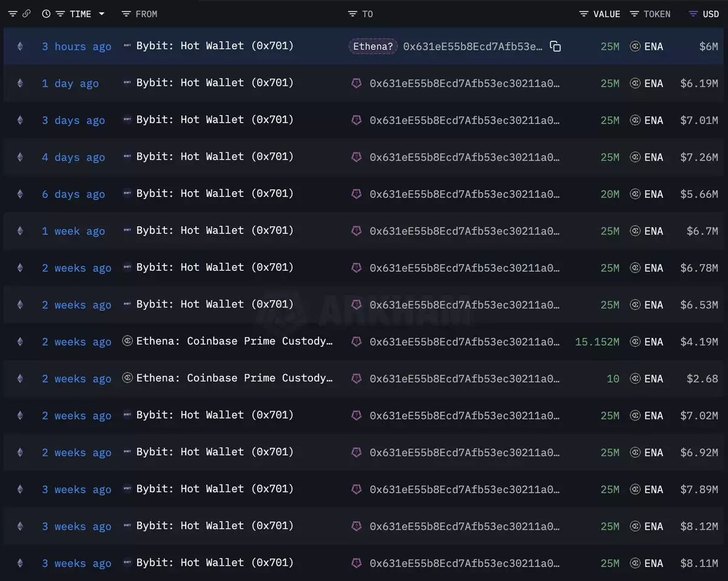The height and width of the screenshot is (581, 728).
Task: Click the Ethena logo in the $4.19M row
Action: tap(127, 341)
